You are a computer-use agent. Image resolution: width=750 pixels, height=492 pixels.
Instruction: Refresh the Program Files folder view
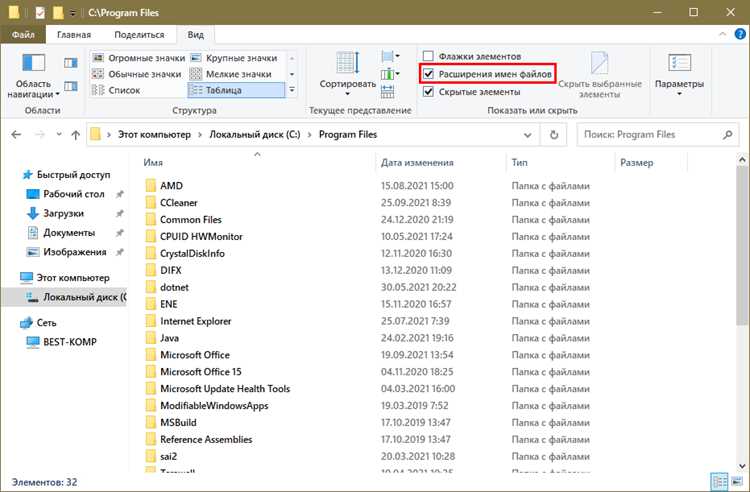point(554,135)
